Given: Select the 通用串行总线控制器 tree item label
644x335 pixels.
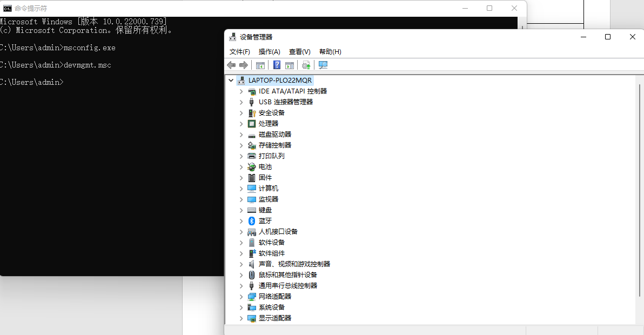Looking at the screenshot, I should click(x=288, y=286).
